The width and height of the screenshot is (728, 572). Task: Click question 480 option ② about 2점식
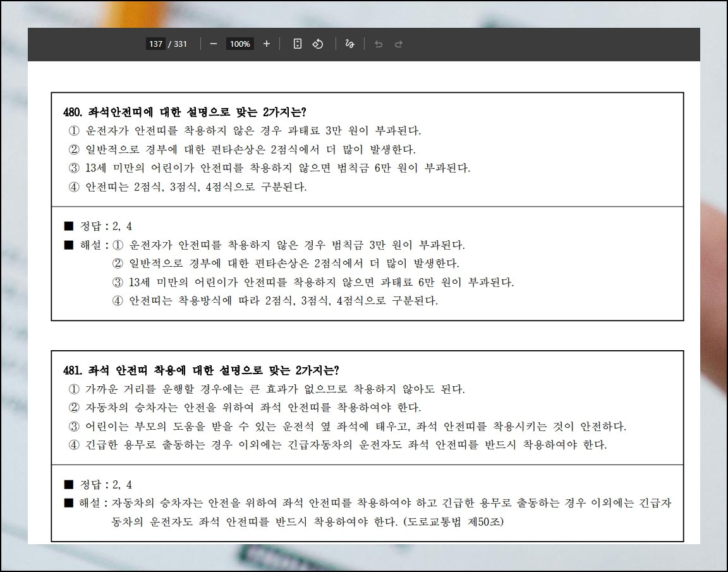pos(242,150)
